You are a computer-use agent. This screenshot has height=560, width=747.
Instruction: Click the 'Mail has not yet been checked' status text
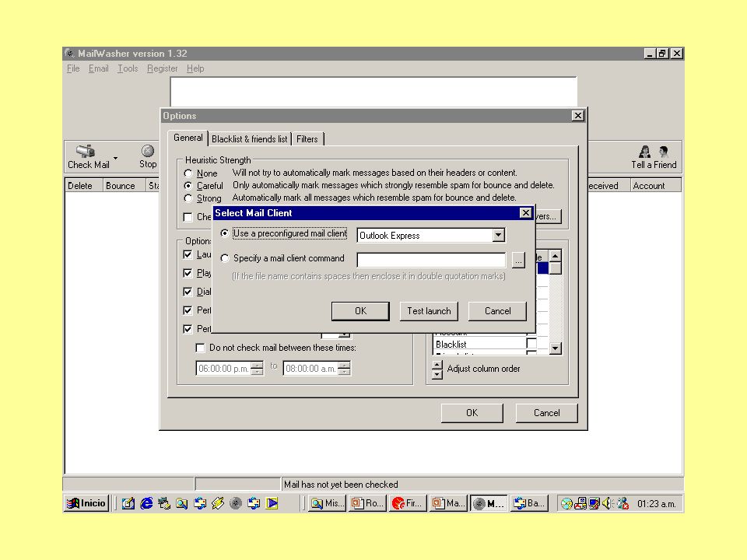341,485
